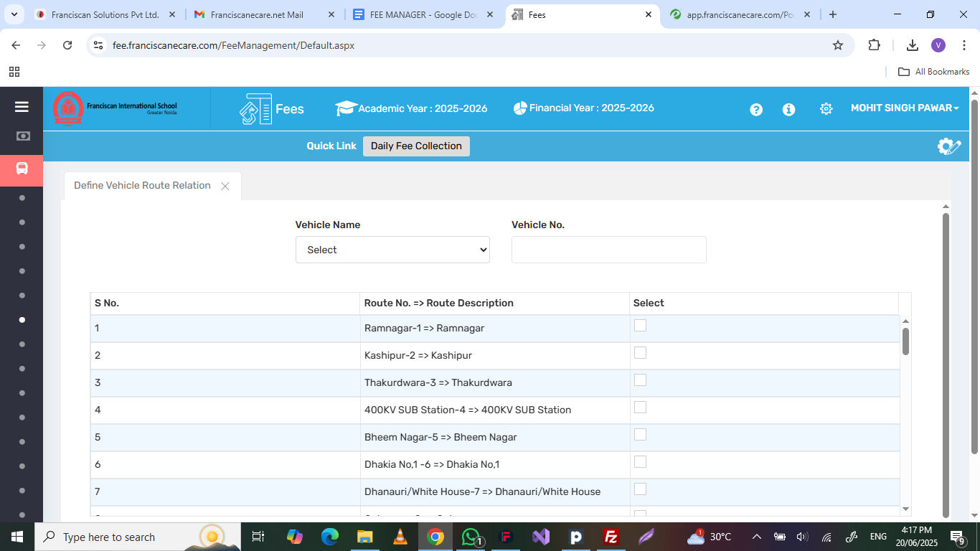Click the academic year graduation cap icon
The image size is (980, 551).
tap(346, 108)
